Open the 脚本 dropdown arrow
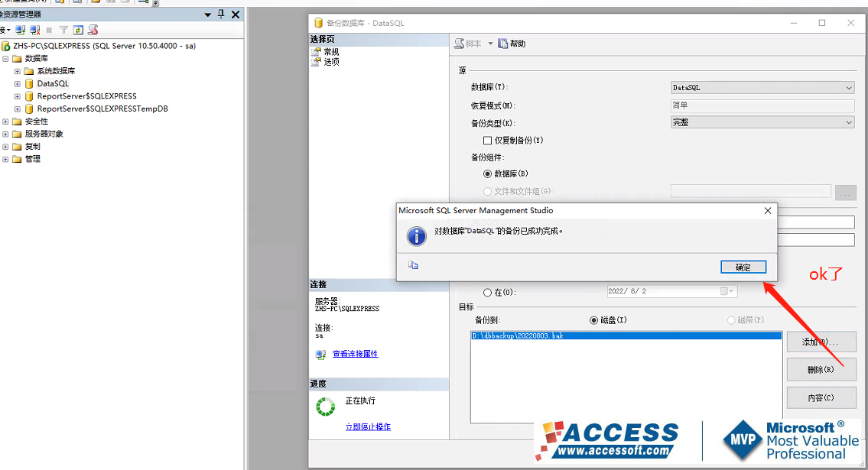868x470 pixels. tap(490, 44)
